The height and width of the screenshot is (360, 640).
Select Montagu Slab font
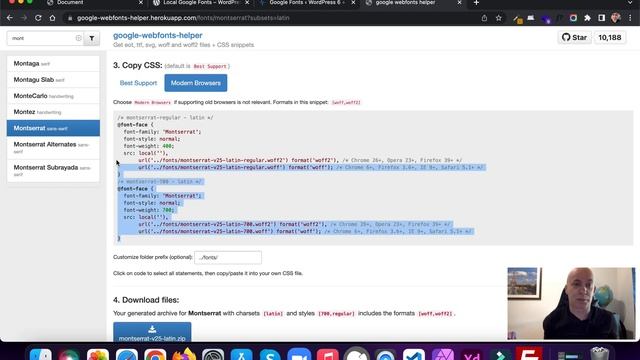click(x=53, y=80)
